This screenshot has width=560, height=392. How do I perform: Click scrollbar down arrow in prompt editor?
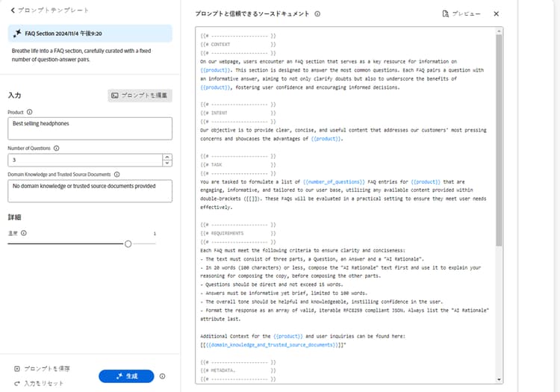499,379
